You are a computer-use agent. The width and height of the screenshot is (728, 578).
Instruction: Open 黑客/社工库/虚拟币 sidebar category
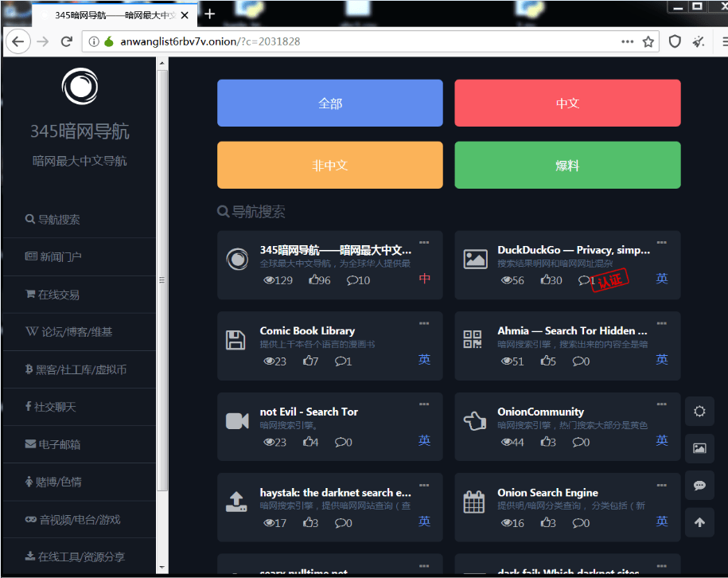pyautogui.click(x=76, y=369)
